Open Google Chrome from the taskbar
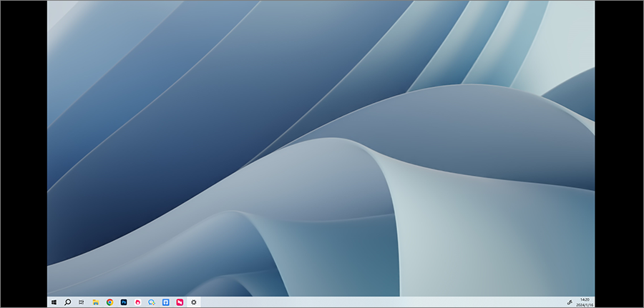This screenshot has height=308, width=644. (x=109, y=302)
